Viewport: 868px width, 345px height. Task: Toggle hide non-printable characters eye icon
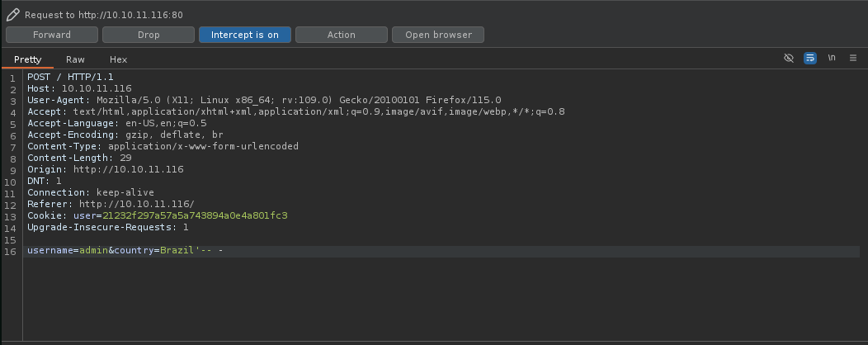[789, 58]
